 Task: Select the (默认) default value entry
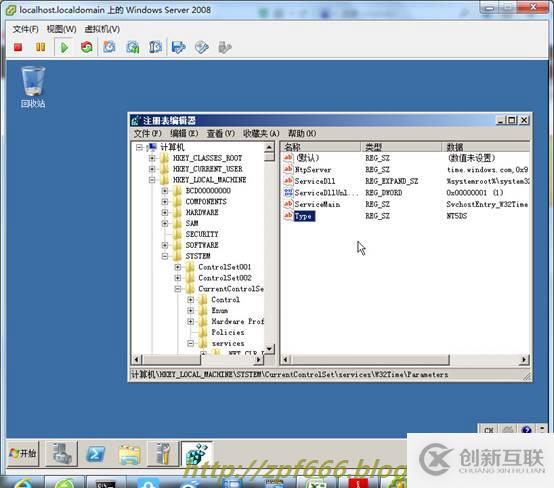click(307, 158)
